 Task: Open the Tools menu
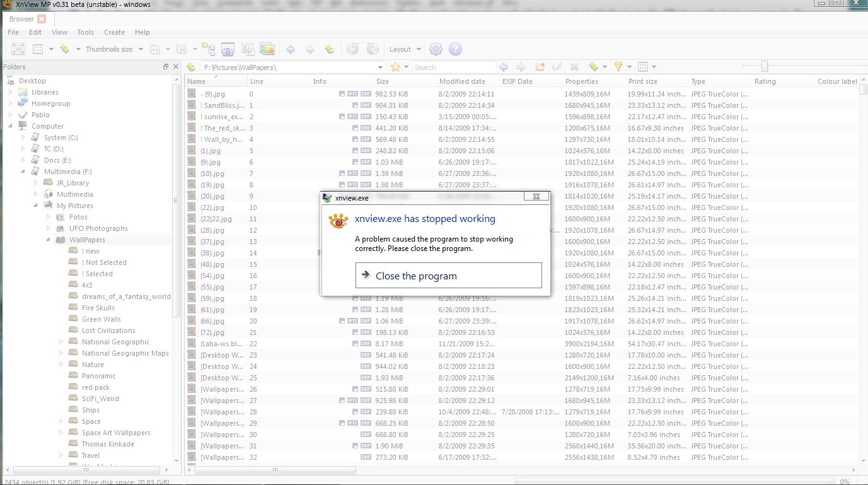click(86, 32)
